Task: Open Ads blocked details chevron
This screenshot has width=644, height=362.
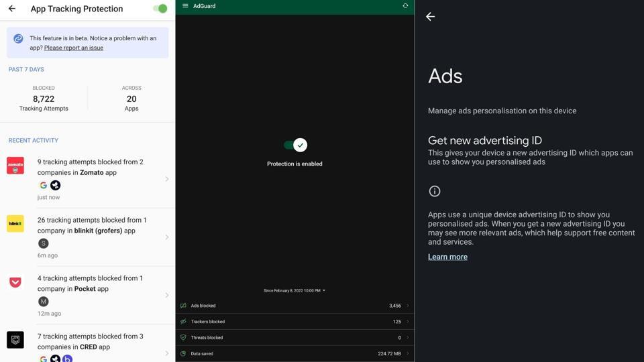Action: pos(408,306)
